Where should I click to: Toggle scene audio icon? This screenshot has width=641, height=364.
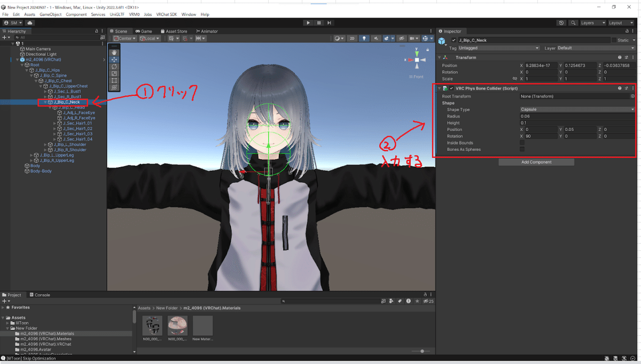(x=377, y=38)
